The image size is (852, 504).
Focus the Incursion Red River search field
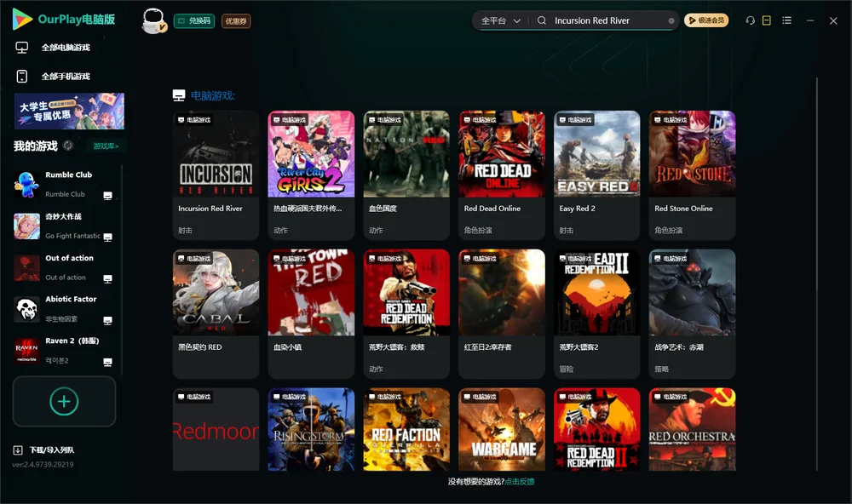(608, 20)
